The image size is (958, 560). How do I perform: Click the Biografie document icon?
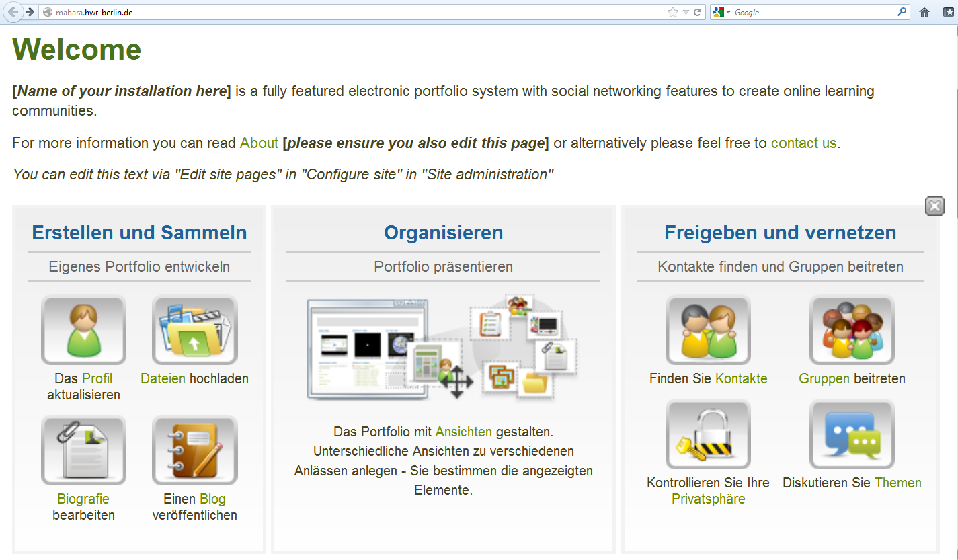(83, 450)
